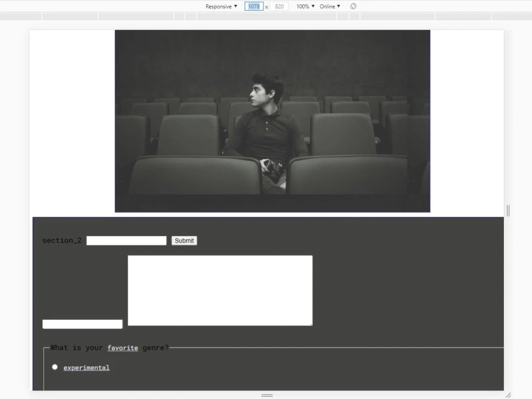Open the experimental genre link

point(86,367)
